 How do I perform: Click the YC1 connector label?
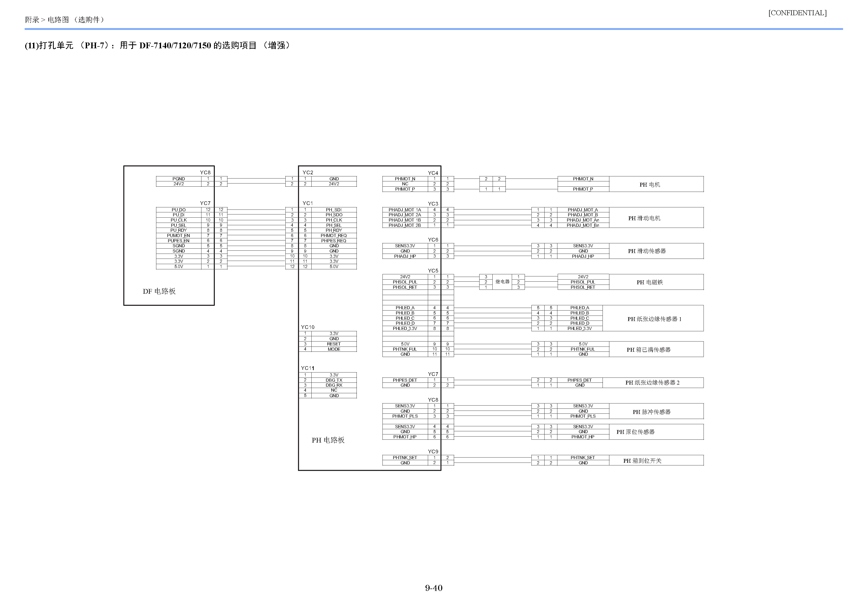[x=308, y=203]
